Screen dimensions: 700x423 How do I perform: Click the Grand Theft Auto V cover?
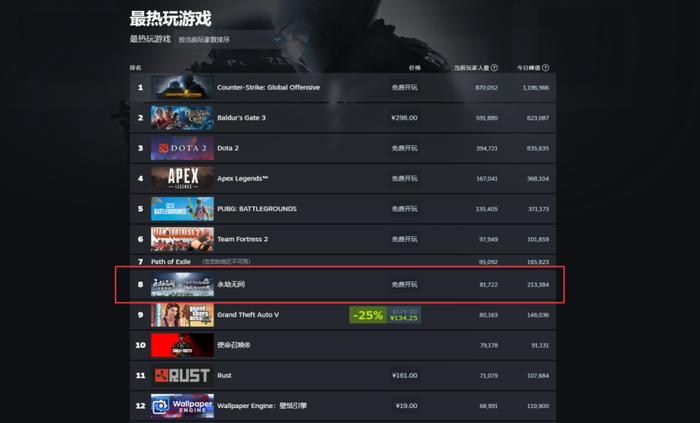click(x=182, y=315)
